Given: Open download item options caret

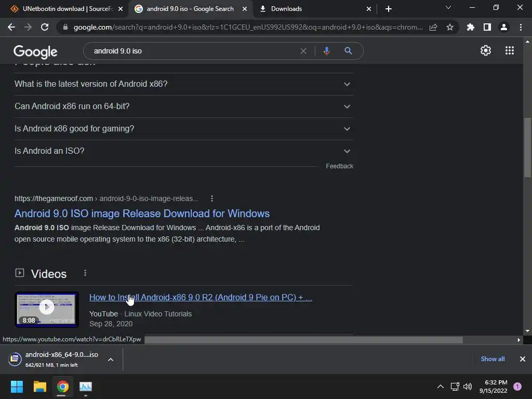Looking at the screenshot, I should pos(111,360).
